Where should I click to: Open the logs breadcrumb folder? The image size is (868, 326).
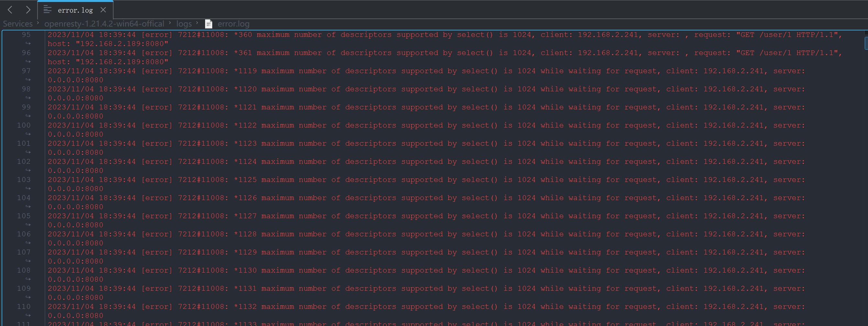point(184,24)
